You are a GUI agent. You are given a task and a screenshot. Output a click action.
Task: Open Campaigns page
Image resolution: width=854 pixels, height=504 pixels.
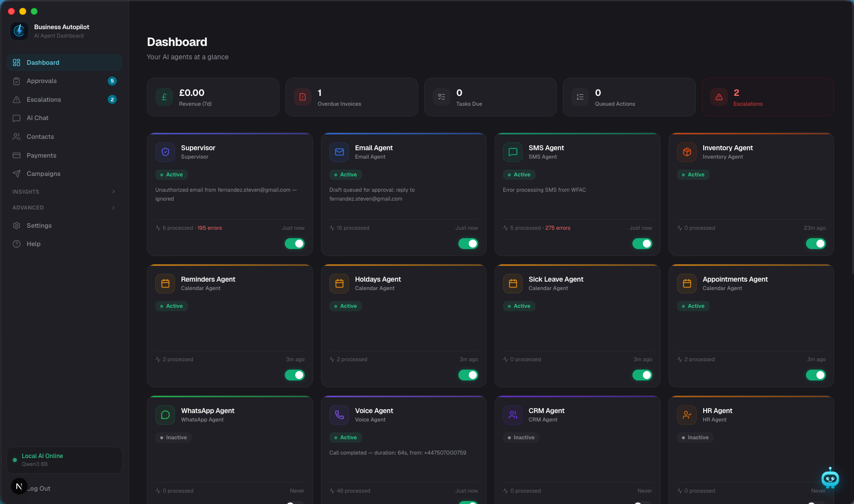pos(65,174)
